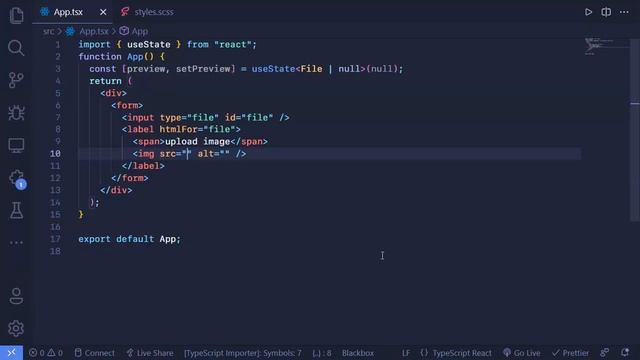Screen dimensions: 640x360
Task: Open notifications bell
Action: [x=624, y=353]
